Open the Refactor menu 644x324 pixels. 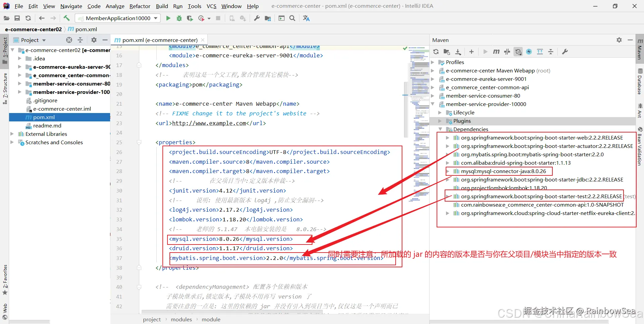[x=140, y=6]
